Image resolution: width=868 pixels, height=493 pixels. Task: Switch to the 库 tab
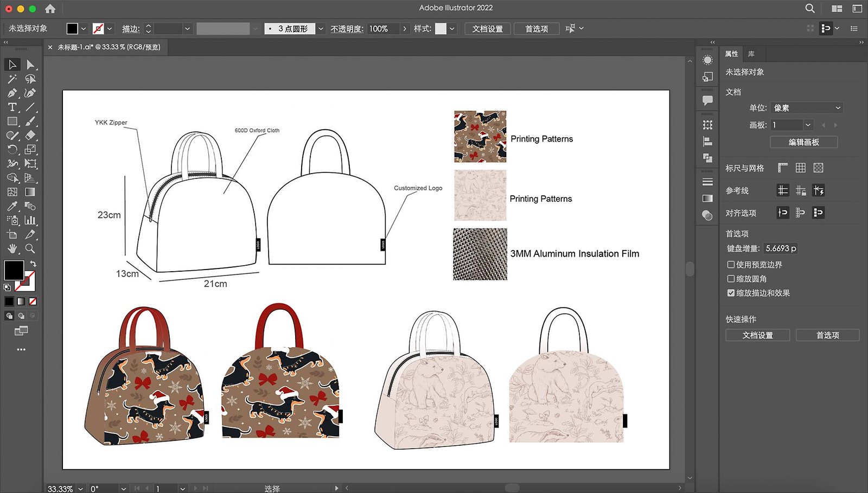pyautogui.click(x=751, y=54)
